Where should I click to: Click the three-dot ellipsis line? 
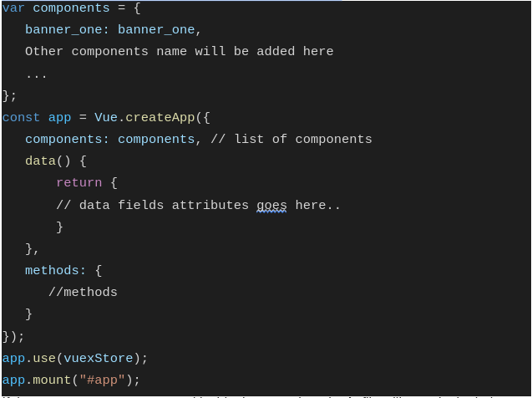pyautogui.click(x=36, y=74)
